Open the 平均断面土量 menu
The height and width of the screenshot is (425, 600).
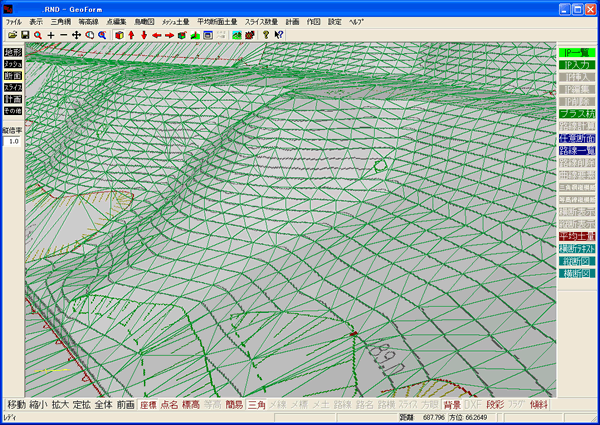[x=217, y=22]
